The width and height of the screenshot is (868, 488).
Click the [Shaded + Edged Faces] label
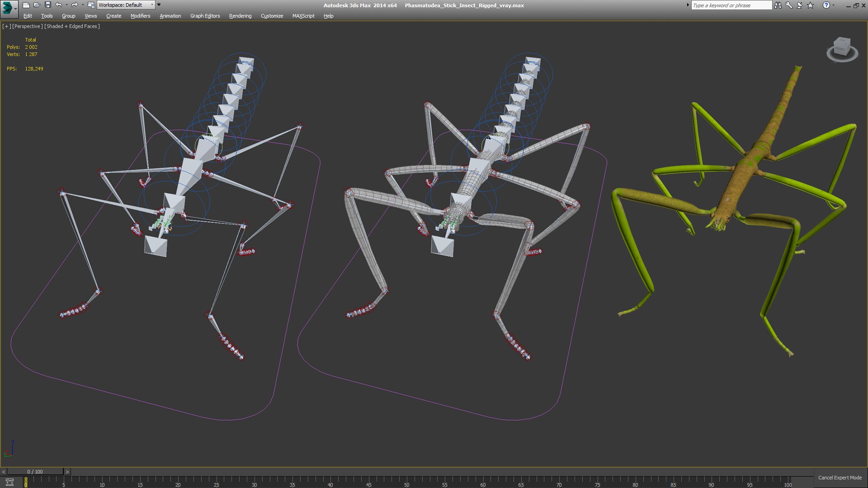(72, 26)
